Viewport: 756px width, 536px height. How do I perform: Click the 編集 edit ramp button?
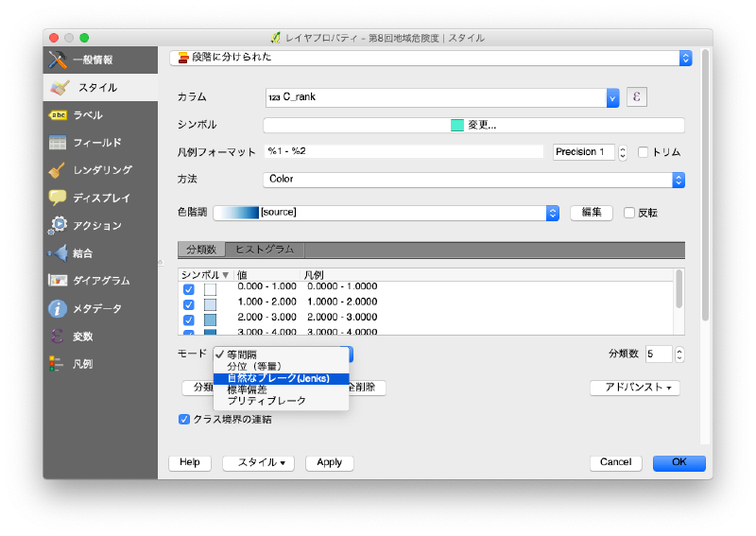592,213
